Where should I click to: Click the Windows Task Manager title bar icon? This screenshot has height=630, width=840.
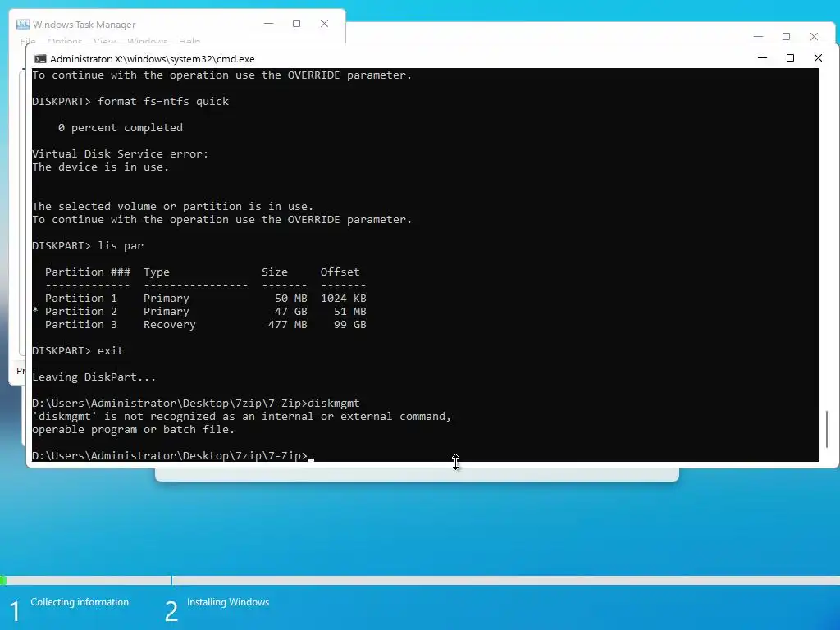point(22,24)
